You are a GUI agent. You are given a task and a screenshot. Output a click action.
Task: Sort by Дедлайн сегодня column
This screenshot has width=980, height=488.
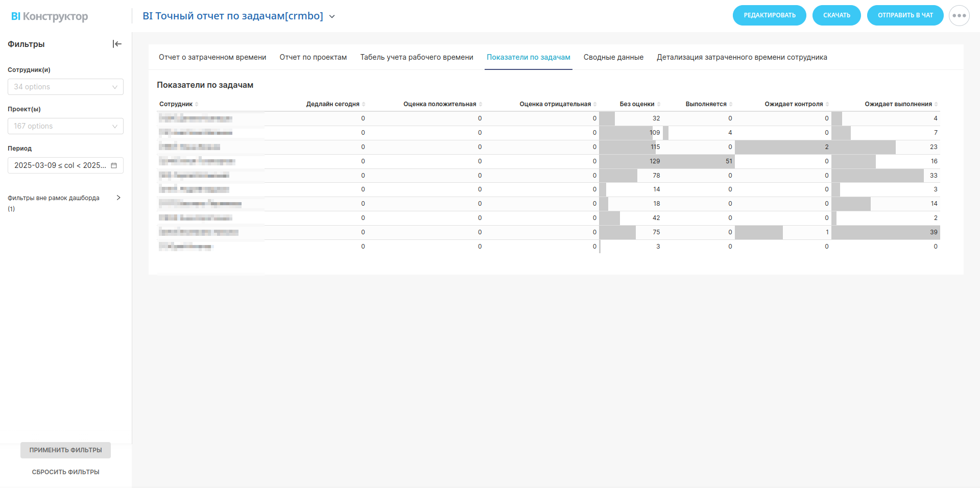(364, 104)
